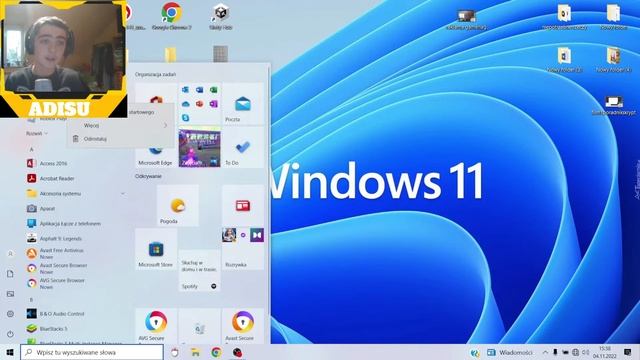Viewport: 640px width, 360px height.
Task: Open the network globe tray icon
Action: click(x=576, y=352)
